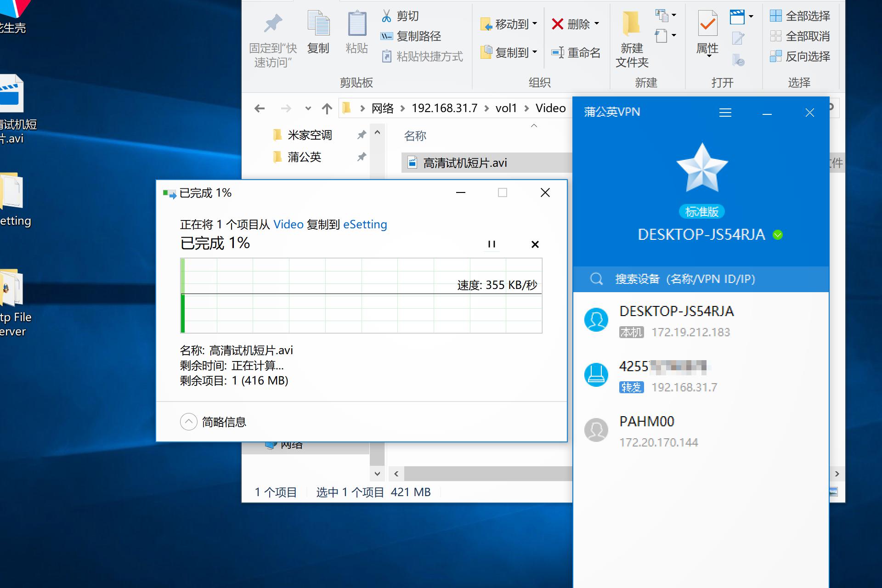Open the Delete (删除) dropdown arrow
The width and height of the screenshot is (882, 588).
tap(597, 23)
